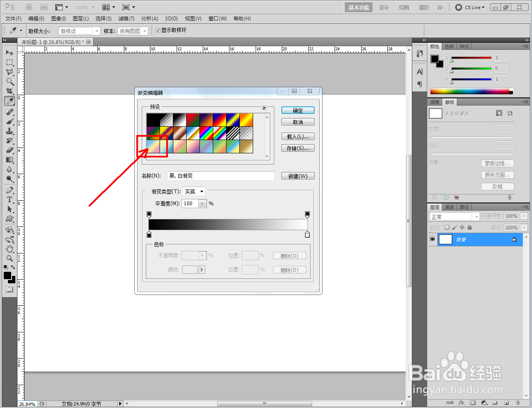The width and height of the screenshot is (532, 408).
Task: Switch to the 通道 tab
Action: (449, 207)
